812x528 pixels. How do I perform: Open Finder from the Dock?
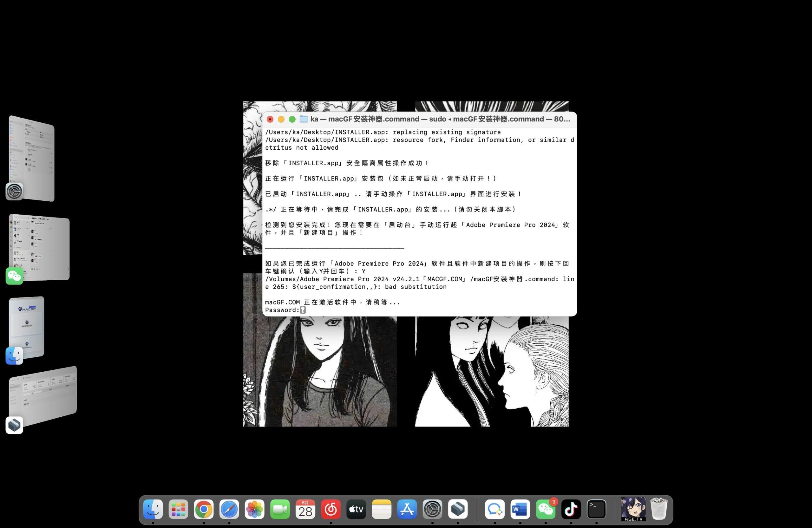click(153, 510)
